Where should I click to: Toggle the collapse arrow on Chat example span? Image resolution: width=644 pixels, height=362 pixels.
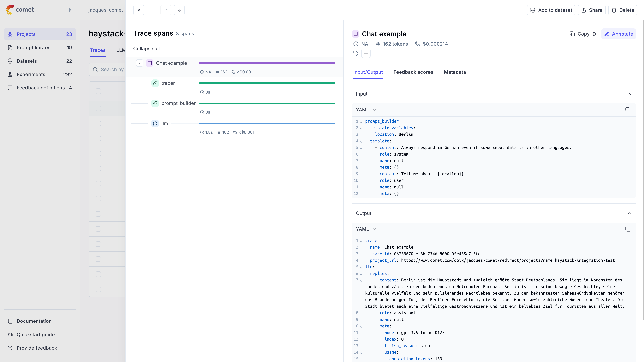tap(140, 63)
